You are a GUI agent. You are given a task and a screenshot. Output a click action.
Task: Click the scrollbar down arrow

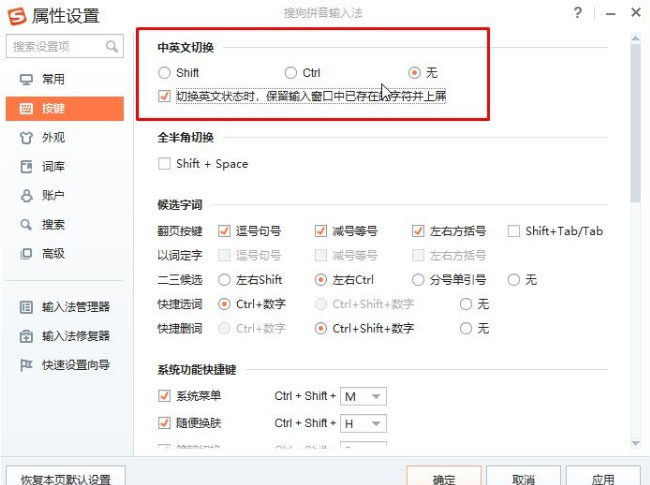tap(635, 444)
